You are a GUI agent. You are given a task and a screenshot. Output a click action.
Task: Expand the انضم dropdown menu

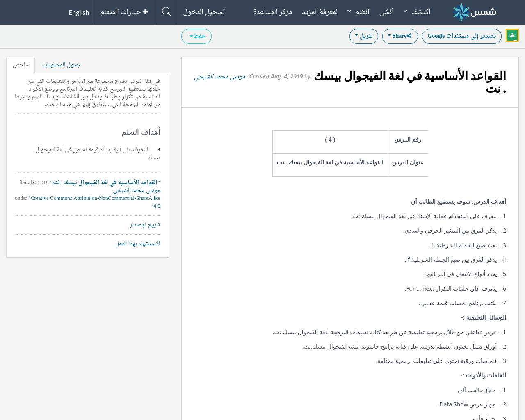tap(358, 11)
